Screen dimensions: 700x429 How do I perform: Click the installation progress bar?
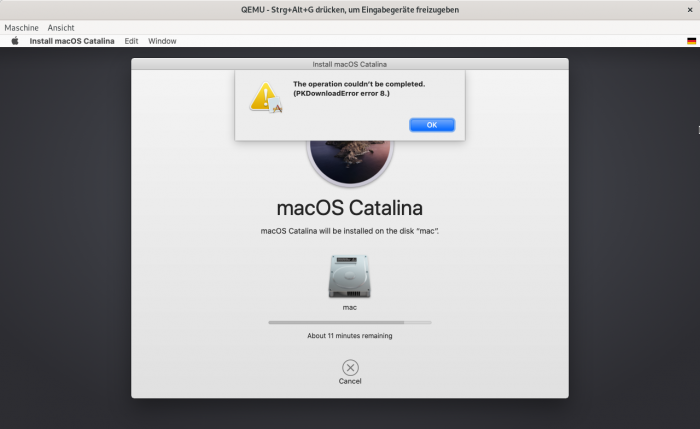[x=349, y=322]
